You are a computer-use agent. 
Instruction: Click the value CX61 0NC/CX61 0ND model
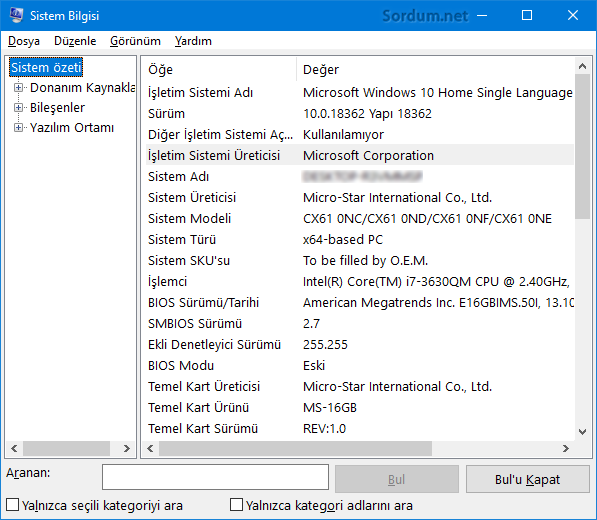point(427,219)
